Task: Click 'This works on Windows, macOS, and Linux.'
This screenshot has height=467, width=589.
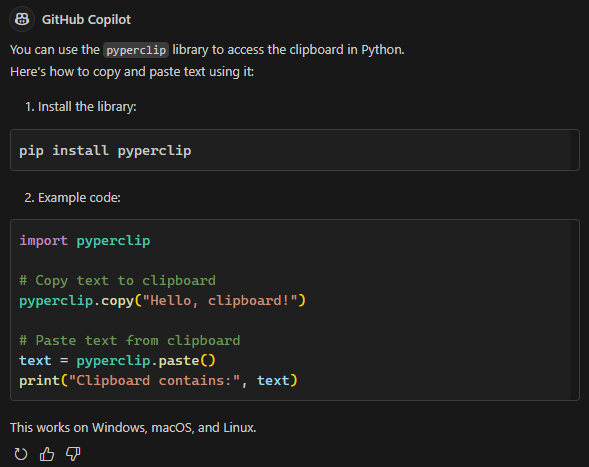Action: (x=133, y=428)
